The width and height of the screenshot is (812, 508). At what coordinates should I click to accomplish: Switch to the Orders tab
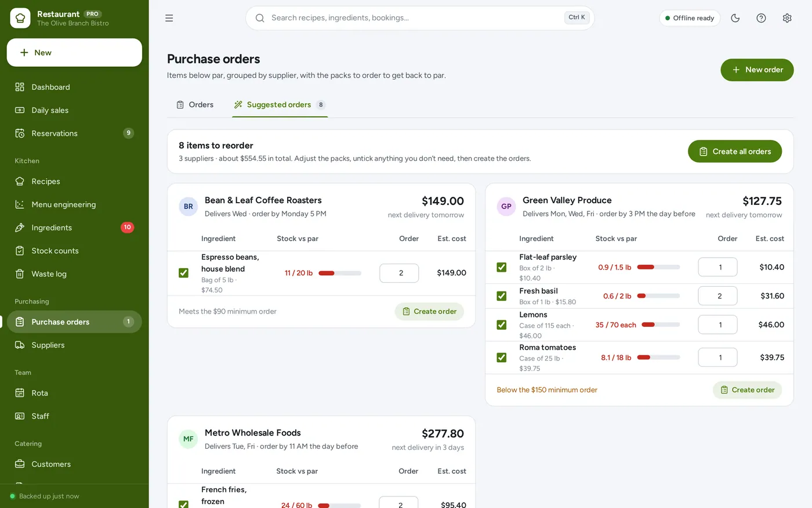[195, 105]
